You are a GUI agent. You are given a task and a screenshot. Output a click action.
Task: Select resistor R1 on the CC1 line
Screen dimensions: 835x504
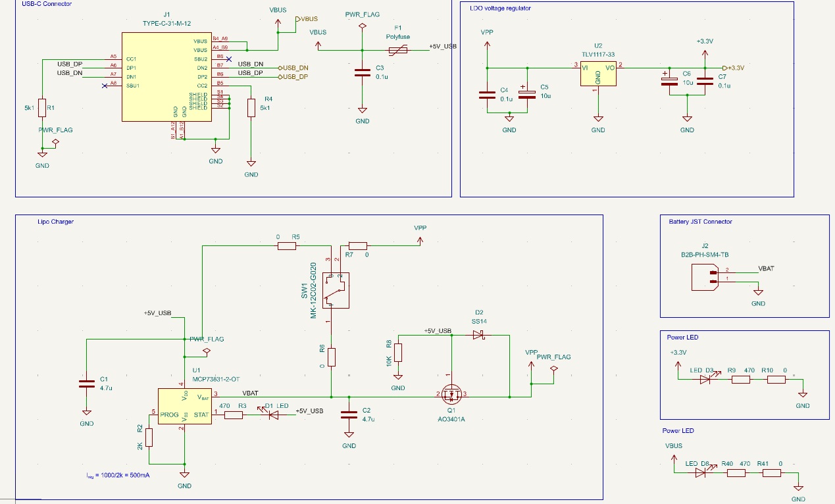pos(42,107)
